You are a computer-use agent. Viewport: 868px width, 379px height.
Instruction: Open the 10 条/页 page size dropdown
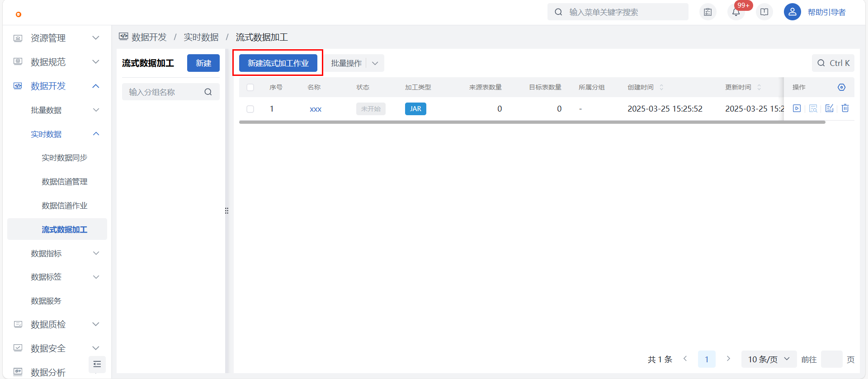pyautogui.click(x=769, y=359)
